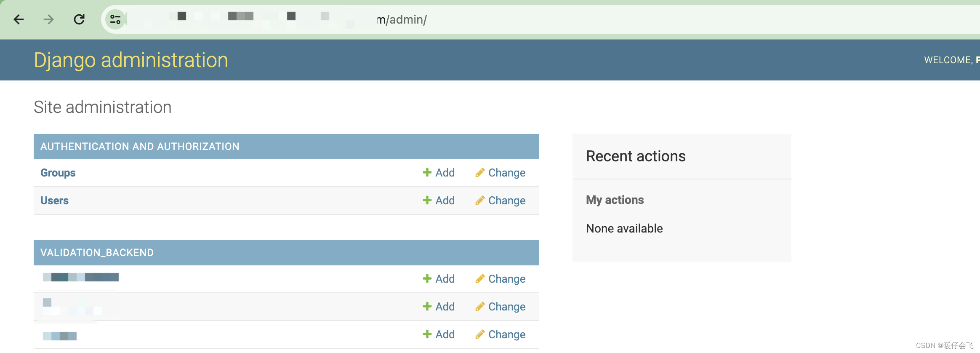Click the pencil icon in Users row
980x353 pixels.
(480, 201)
